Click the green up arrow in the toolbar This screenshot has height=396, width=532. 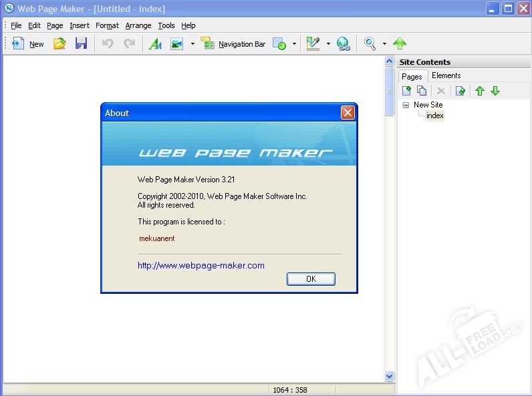(x=400, y=44)
